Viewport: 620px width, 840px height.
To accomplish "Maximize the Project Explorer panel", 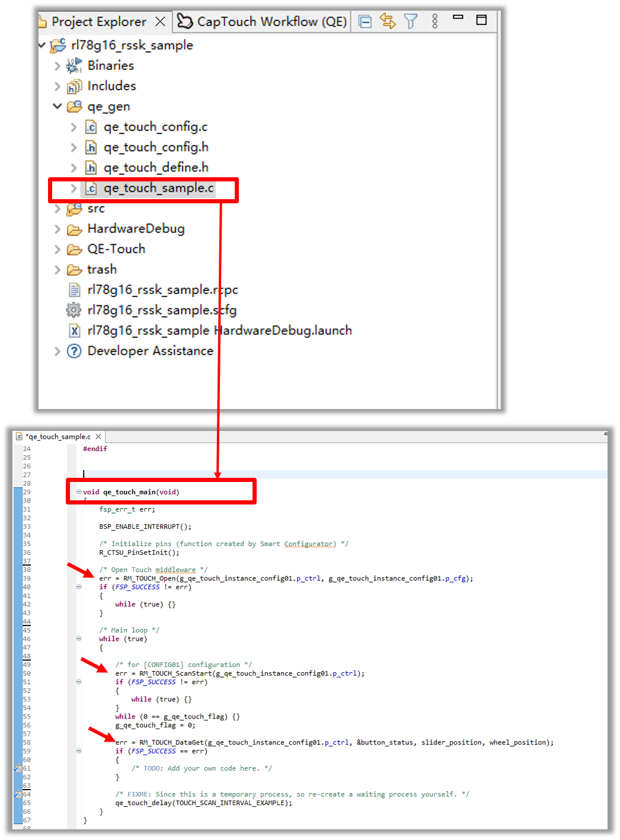I will (x=481, y=20).
